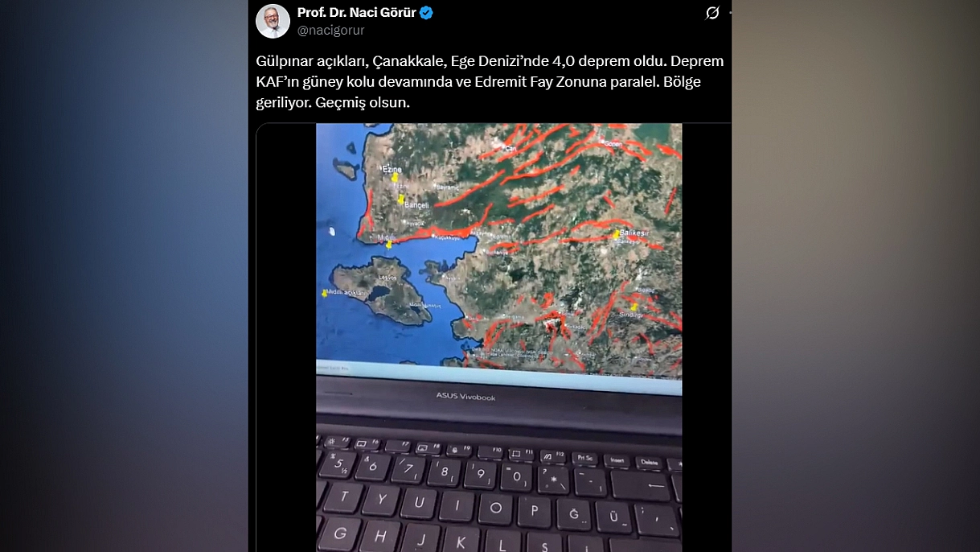
Task: Open Prof. Dr. Naci Görür's profile name
Action: (356, 13)
